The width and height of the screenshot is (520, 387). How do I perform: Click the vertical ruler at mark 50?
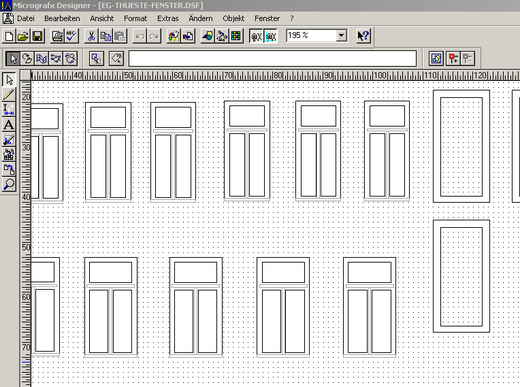pyautogui.click(x=26, y=247)
